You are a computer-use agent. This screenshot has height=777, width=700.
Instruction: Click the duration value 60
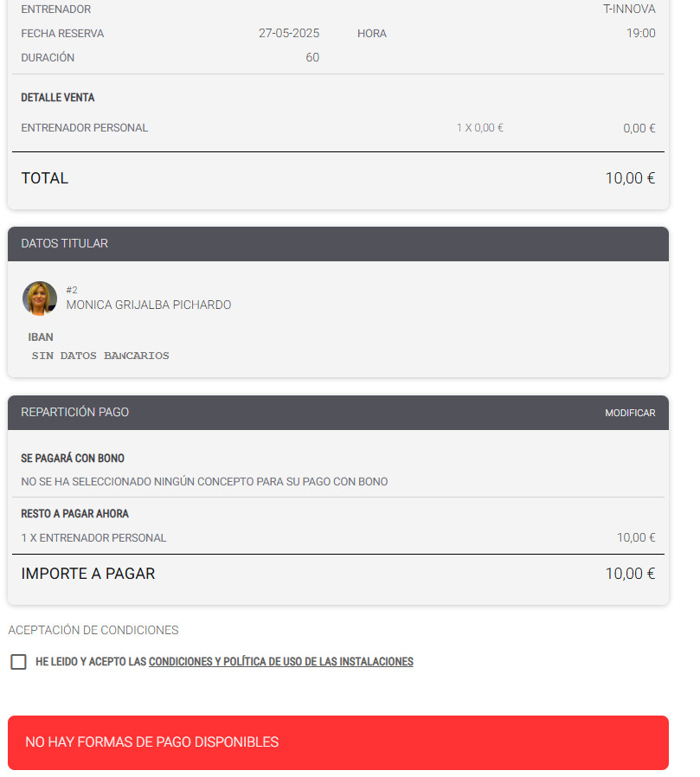[312, 57]
